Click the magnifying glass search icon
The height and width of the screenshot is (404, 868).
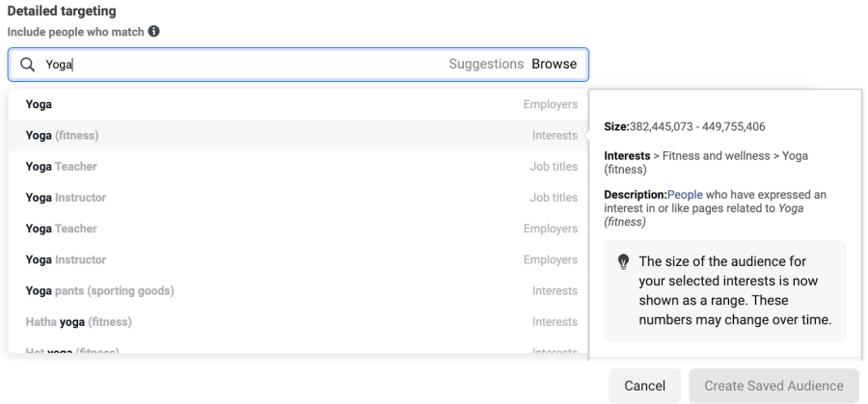coord(28,65)
